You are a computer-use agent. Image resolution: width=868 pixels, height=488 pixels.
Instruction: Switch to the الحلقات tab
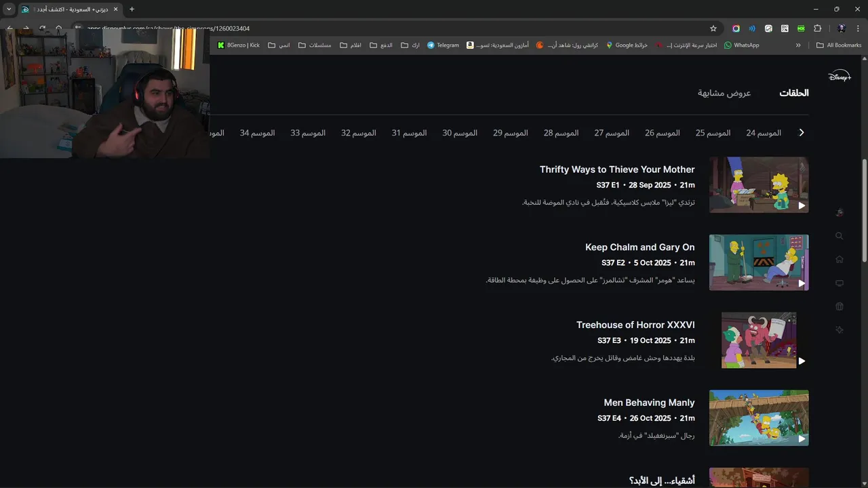794,93
